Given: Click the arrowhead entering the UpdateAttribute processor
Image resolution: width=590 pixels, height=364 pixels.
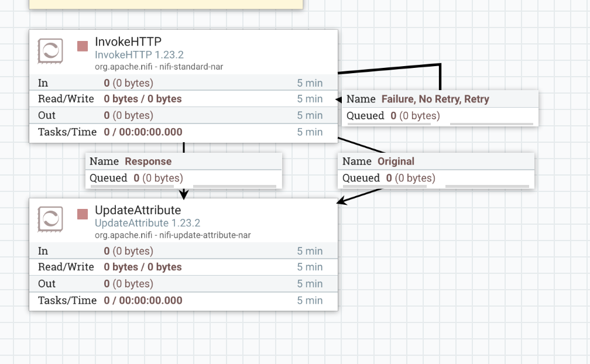Looking at the screenshot, I should click(184, 194).
